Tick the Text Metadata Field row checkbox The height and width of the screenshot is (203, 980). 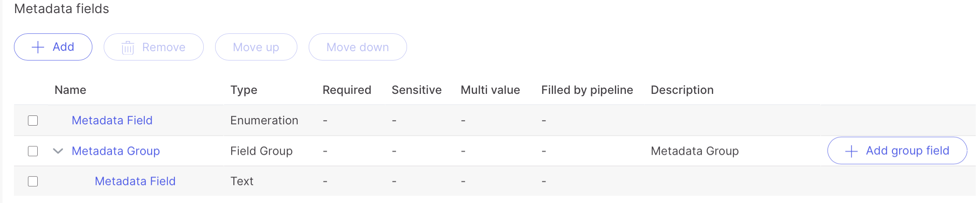33,181
